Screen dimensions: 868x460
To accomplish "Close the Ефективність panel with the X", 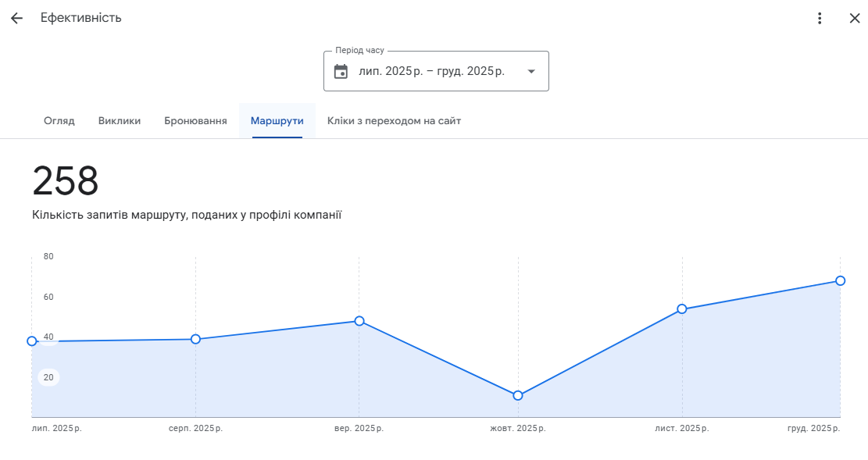I will [854, 18].
